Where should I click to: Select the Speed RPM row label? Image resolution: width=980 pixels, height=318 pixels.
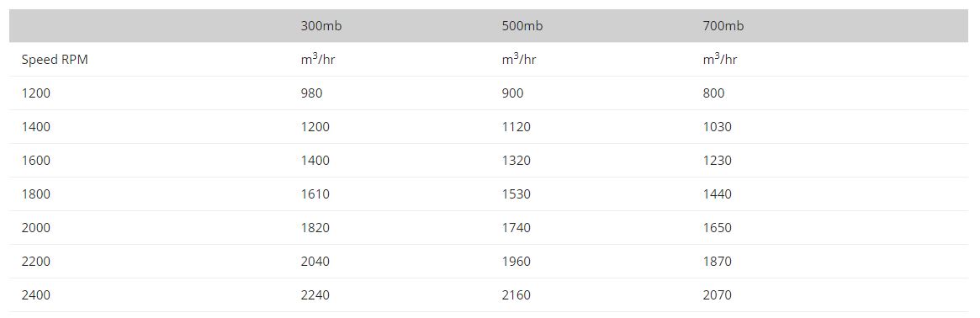pyautogui.click(x=55, y=60)
